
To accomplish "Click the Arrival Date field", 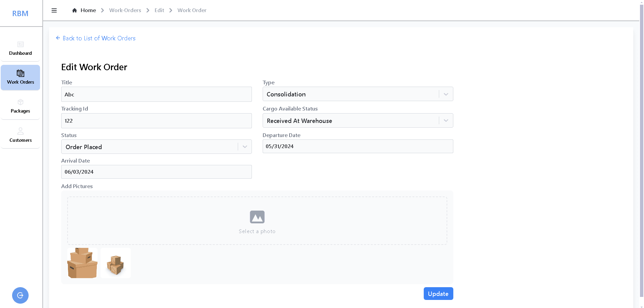I will [x=156, y=172].
